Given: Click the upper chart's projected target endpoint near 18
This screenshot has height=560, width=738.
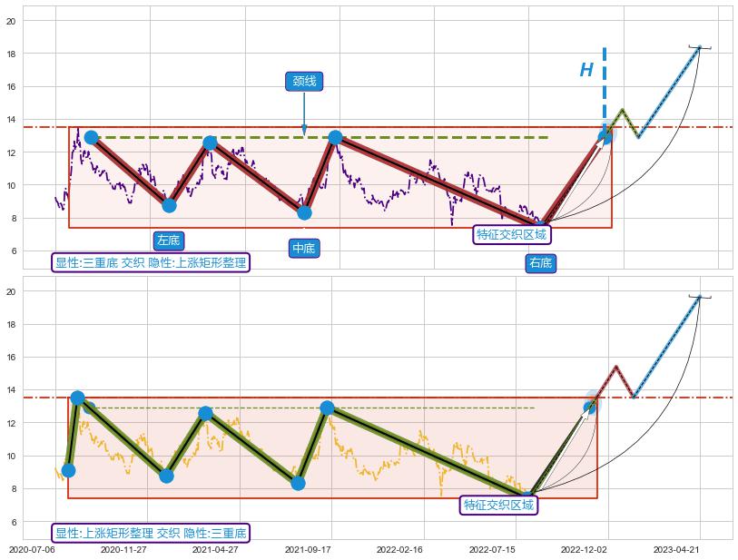Looking at the screenshot, I should 699,47.
